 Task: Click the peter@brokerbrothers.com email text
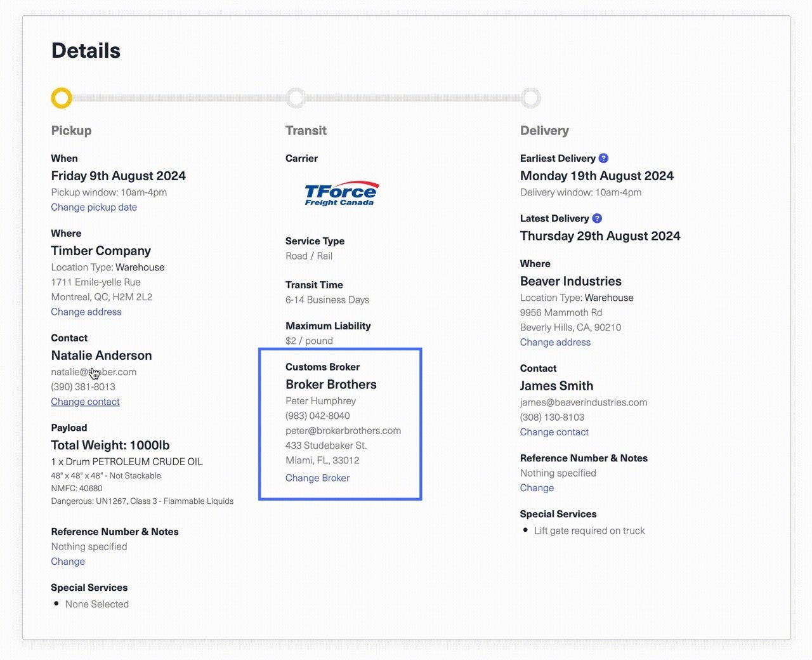coord(343,431)
